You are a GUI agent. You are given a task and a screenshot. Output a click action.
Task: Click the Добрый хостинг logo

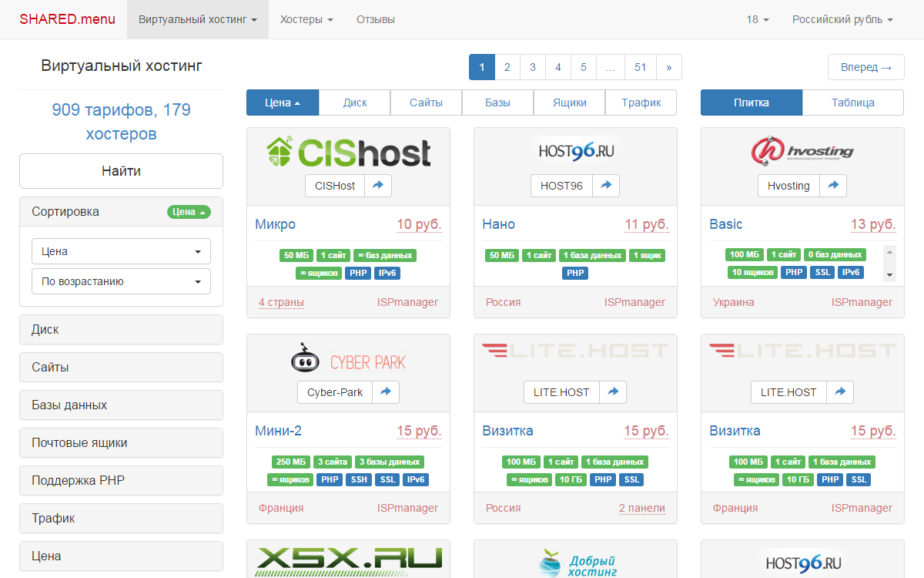[x=576, y=562]
